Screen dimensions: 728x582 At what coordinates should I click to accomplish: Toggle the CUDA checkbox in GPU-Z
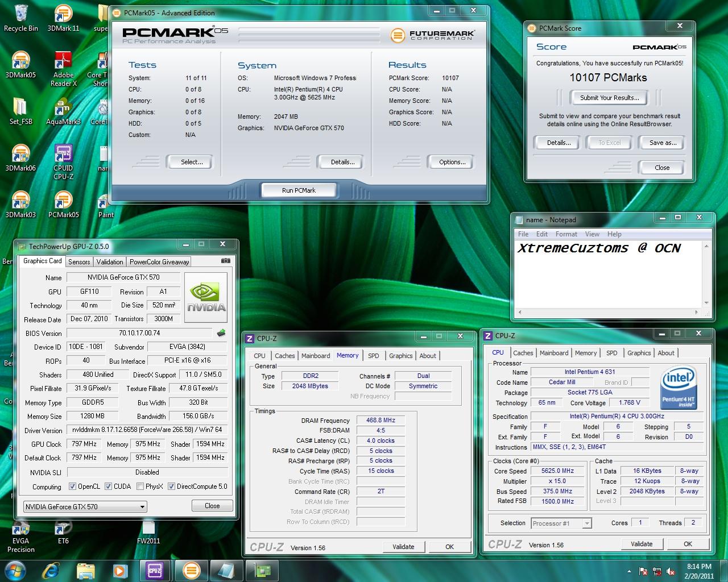(x=108, y=487)
